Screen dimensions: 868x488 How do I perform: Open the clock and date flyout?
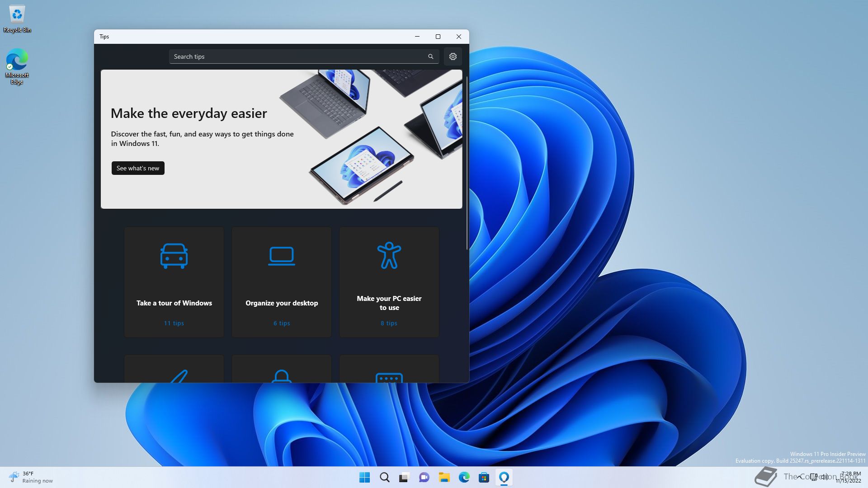coord(849,477)
